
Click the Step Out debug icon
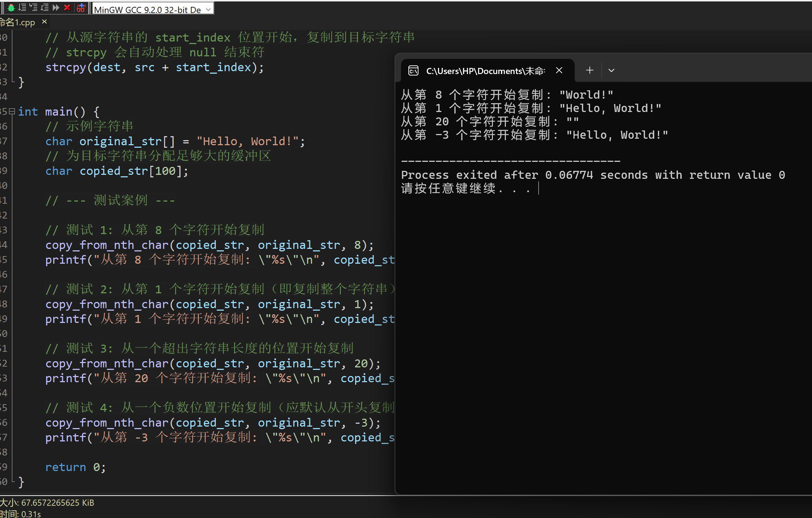(44, 8)
